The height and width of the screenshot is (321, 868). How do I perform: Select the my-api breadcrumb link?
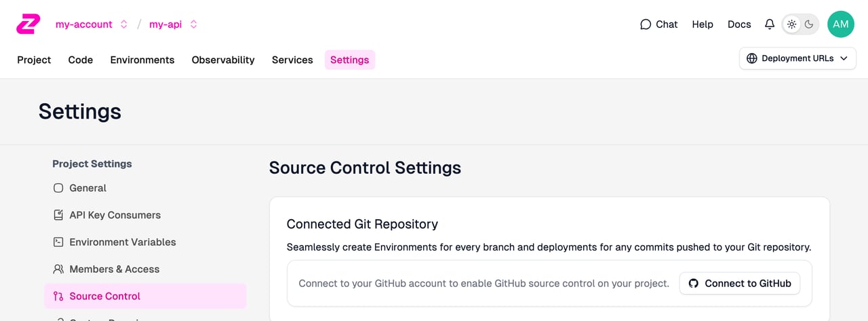[165, 24]
